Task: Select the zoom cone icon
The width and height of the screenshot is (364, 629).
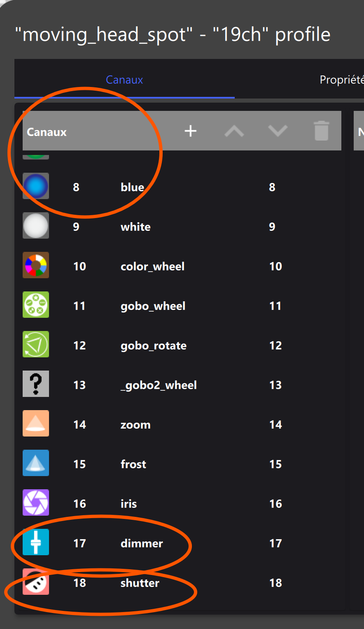Action: [36, 423]
